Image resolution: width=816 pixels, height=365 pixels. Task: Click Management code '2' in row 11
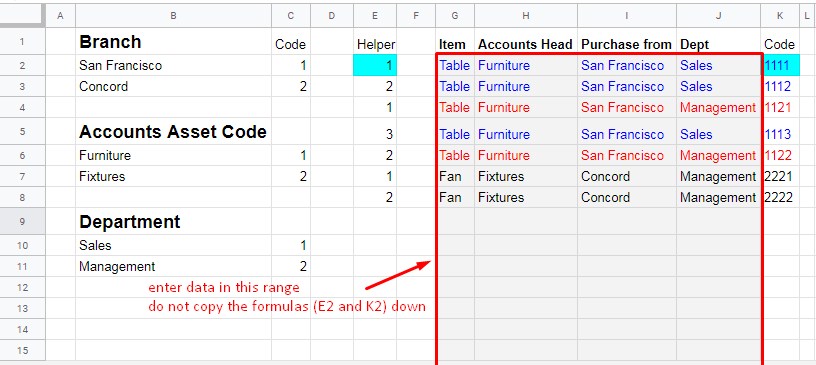290,266
